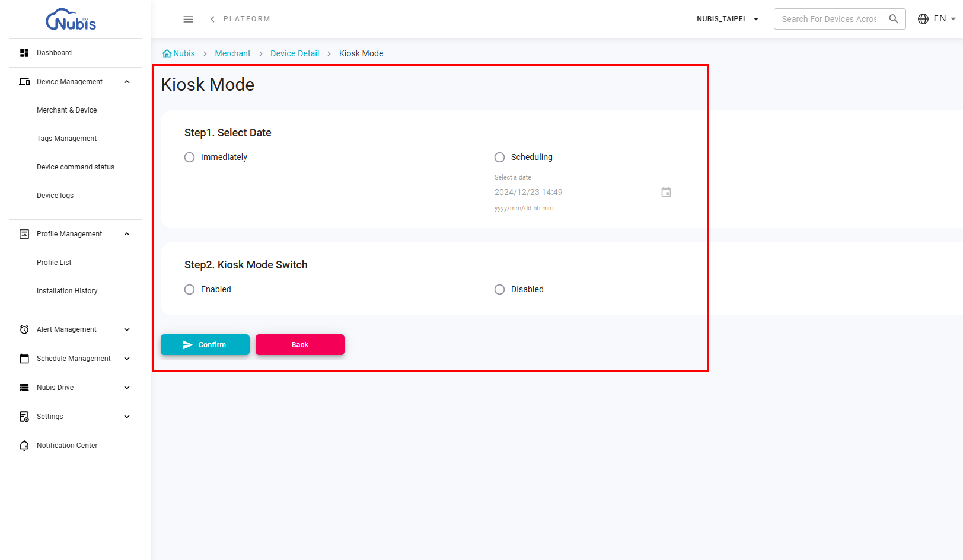Click the Nubis cloud logo
Image resolution: width=963 pixels, height=560 pixels.
click(71, 19)
